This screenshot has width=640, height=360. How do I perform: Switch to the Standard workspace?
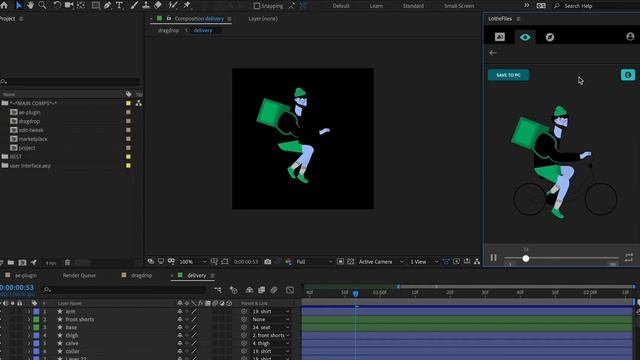pyautogui.click(x=413, y=6)
